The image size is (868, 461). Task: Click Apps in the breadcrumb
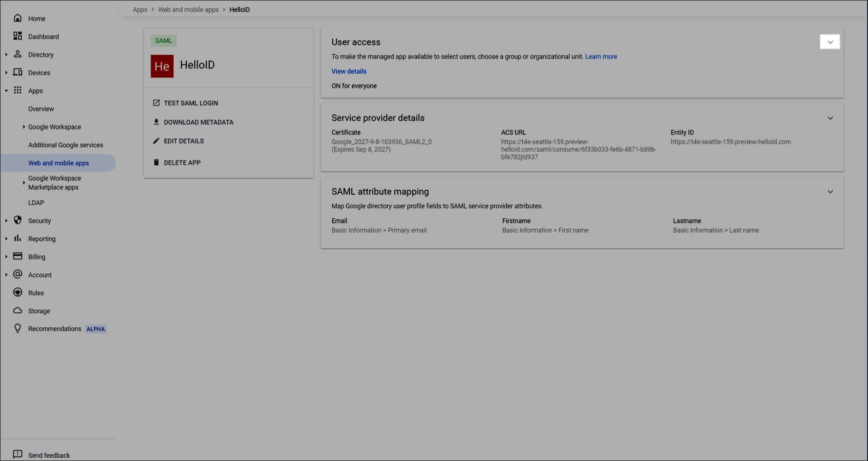(x=140, y=9)
